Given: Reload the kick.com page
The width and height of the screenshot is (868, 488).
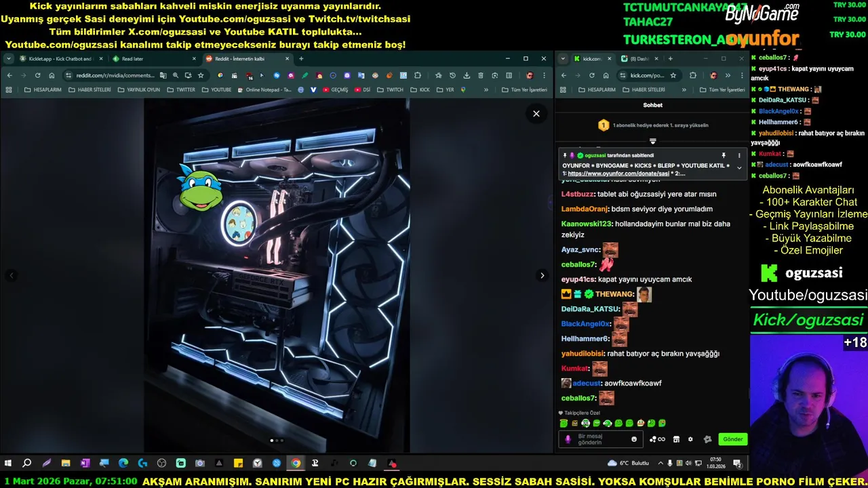Looking at the screenshot, I should tap(592, 75).
